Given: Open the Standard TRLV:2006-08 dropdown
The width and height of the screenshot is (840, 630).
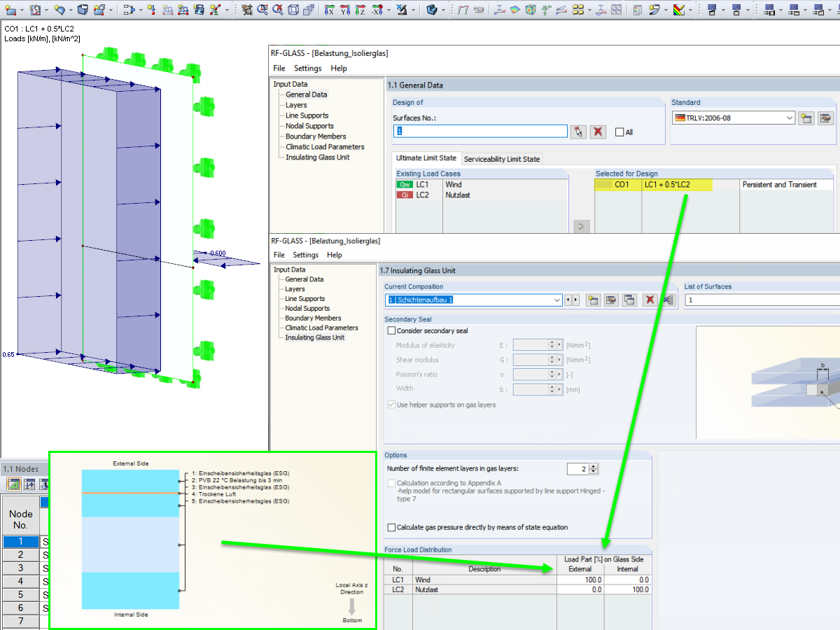Looking at the screenshot, I should 790,118.
